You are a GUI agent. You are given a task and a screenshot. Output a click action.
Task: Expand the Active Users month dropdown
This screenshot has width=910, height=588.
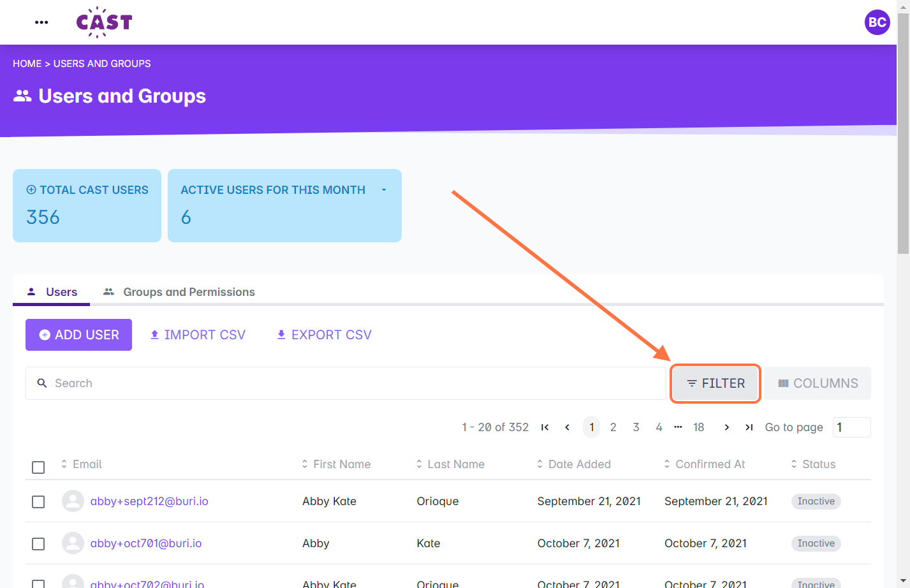pyautogui.click(x=384, y=190)
